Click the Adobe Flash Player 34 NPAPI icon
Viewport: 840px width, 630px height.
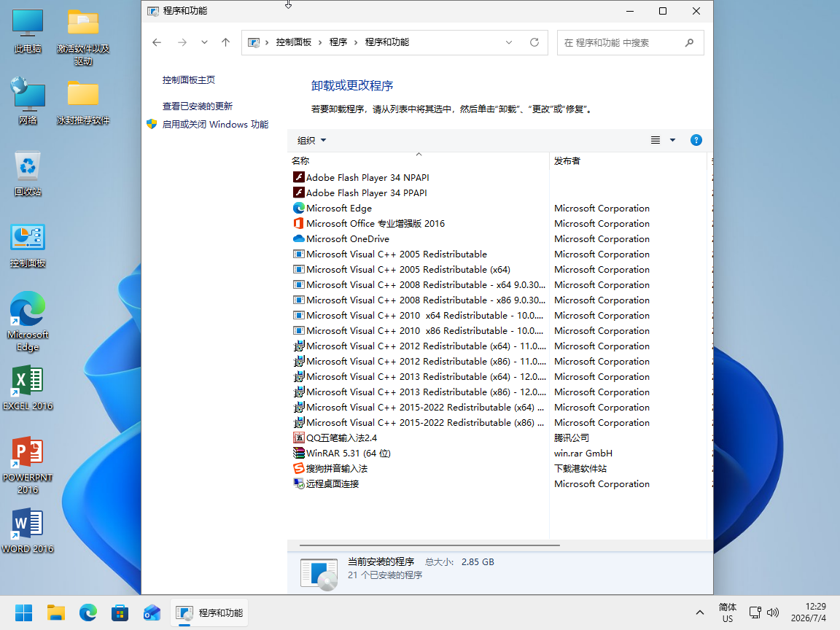pyautogui.click(x=298, y=177)
